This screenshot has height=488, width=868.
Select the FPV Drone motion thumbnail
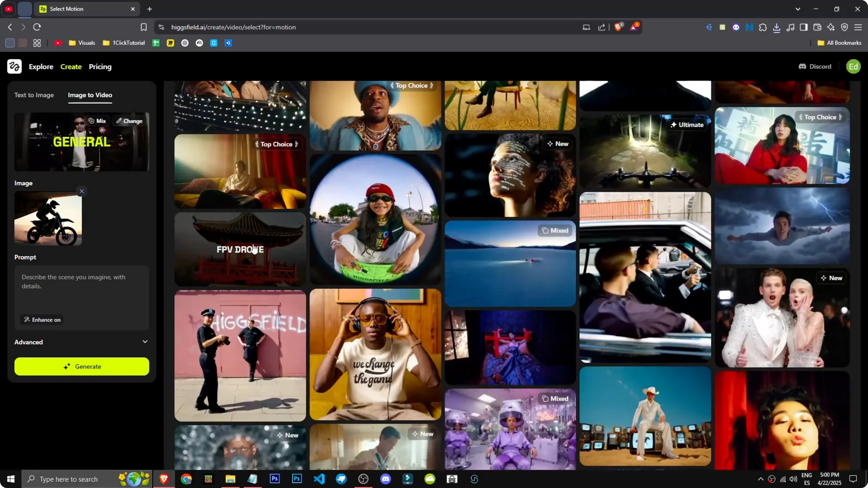click(x=240, y=249)
